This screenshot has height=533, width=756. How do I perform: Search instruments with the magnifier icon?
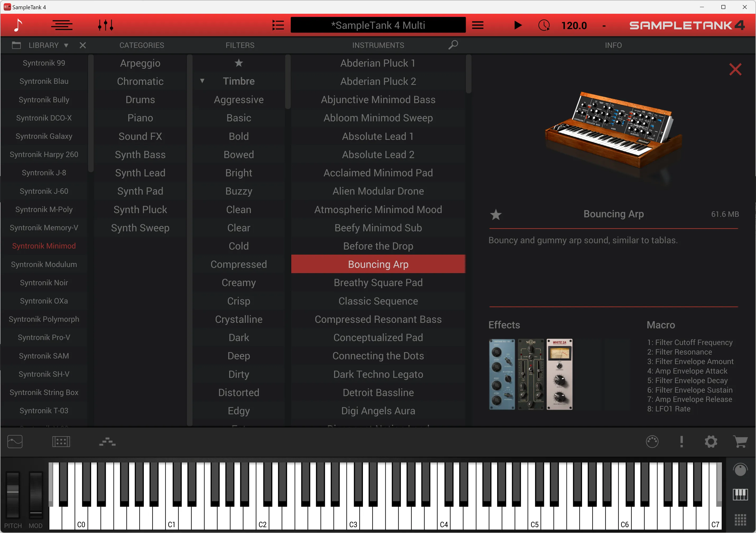[453, 45]
